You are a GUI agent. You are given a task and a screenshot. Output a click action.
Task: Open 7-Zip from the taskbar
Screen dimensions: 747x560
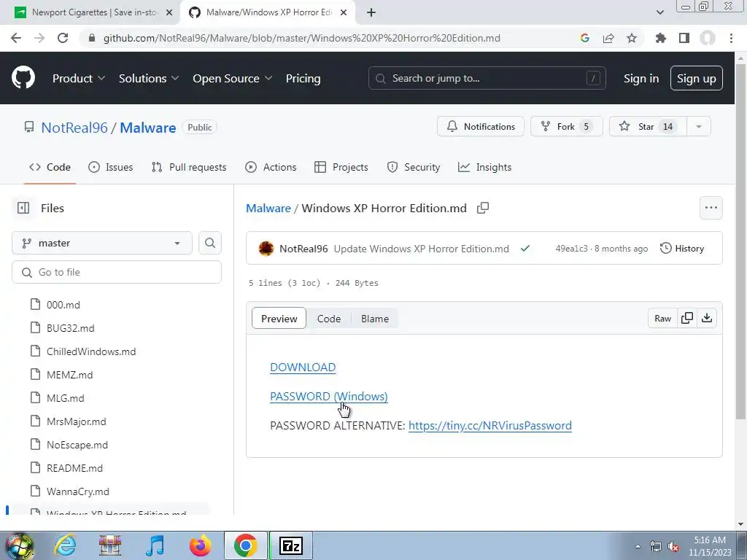pos(291,545)
